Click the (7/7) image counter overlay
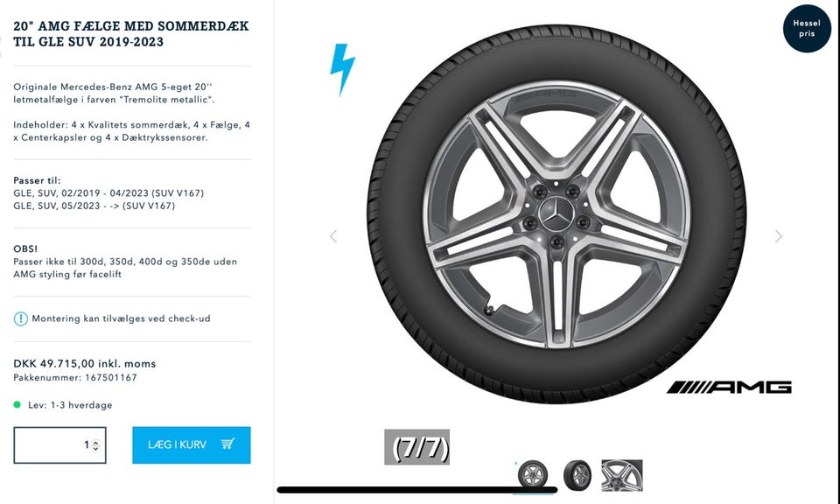 pos(416,447)
